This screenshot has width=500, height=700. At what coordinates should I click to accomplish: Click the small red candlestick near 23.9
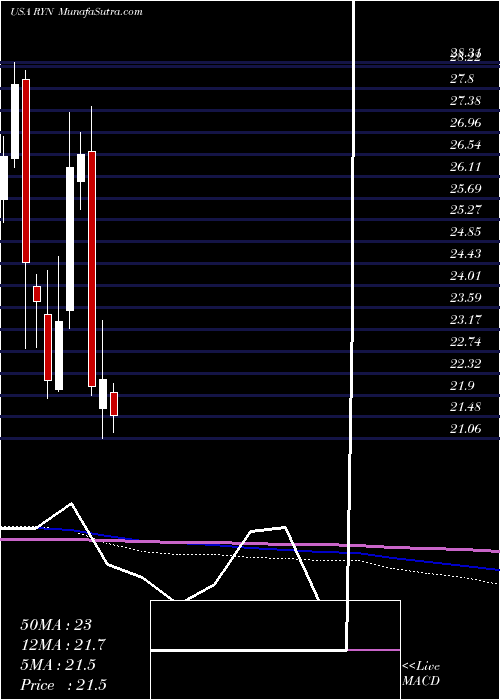click(37, 294)
